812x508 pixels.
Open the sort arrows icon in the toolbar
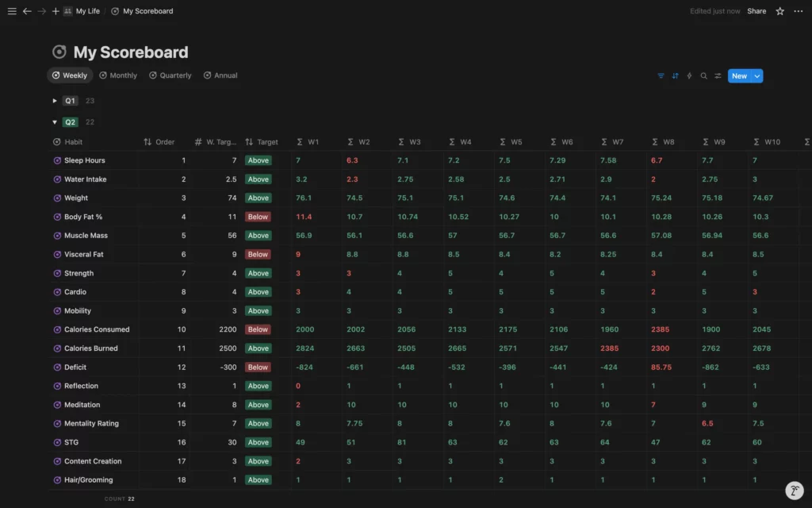coord(675,76)
